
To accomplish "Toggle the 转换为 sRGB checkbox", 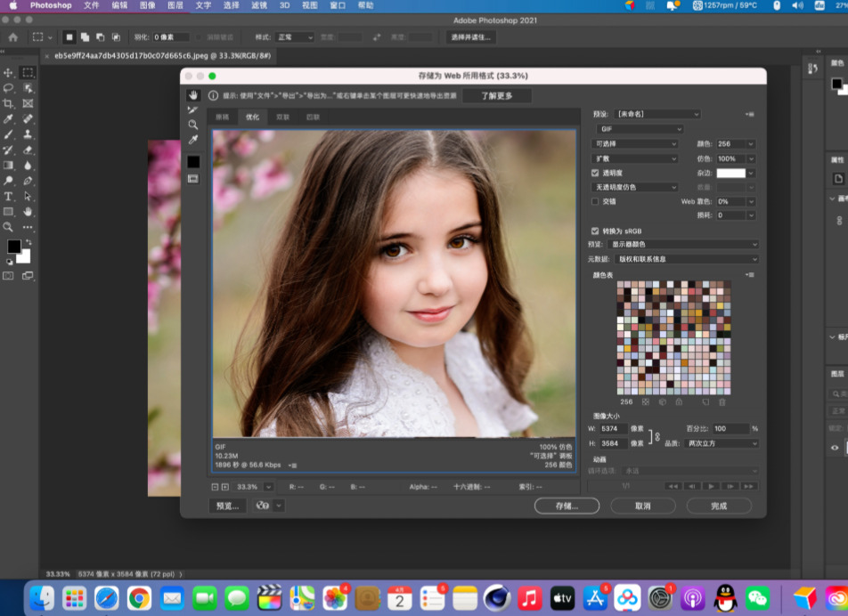I will [595, 231].
